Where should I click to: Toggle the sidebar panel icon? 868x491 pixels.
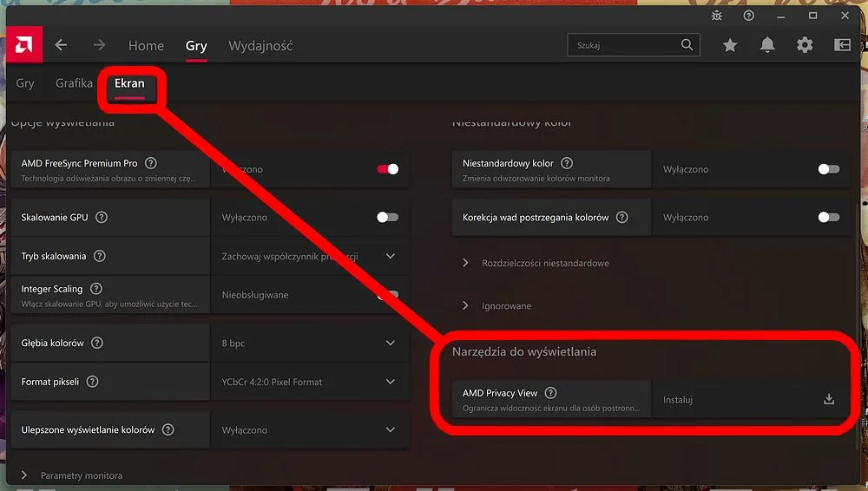842,45
